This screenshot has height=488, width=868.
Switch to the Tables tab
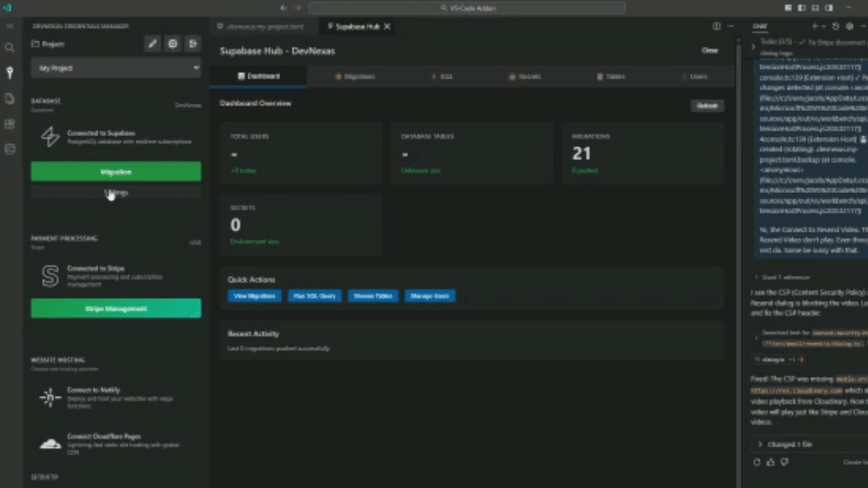611,77
